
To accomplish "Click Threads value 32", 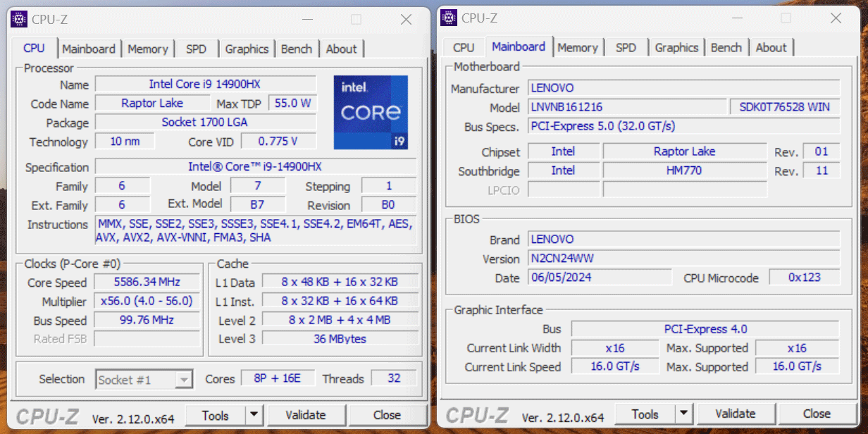I will [394, 378].
